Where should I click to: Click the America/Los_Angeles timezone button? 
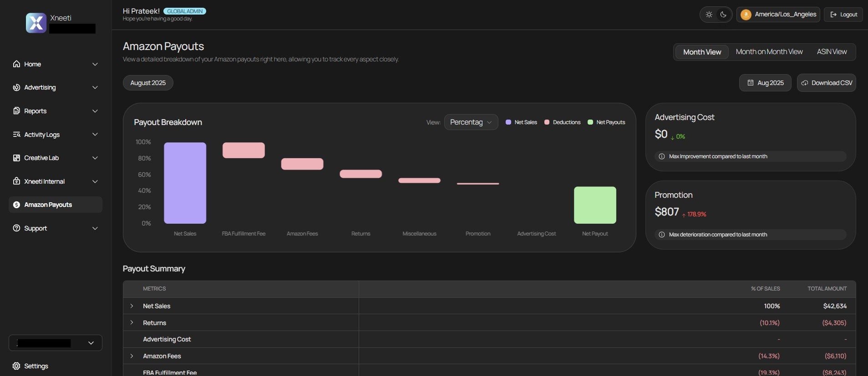tap(778, 15)
